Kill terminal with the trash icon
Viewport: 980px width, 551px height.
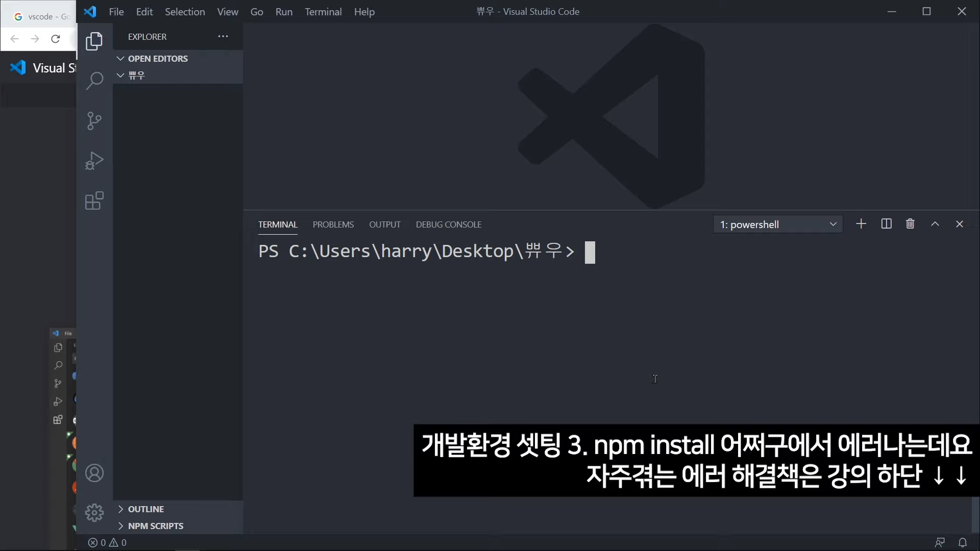tap(910, 224)
